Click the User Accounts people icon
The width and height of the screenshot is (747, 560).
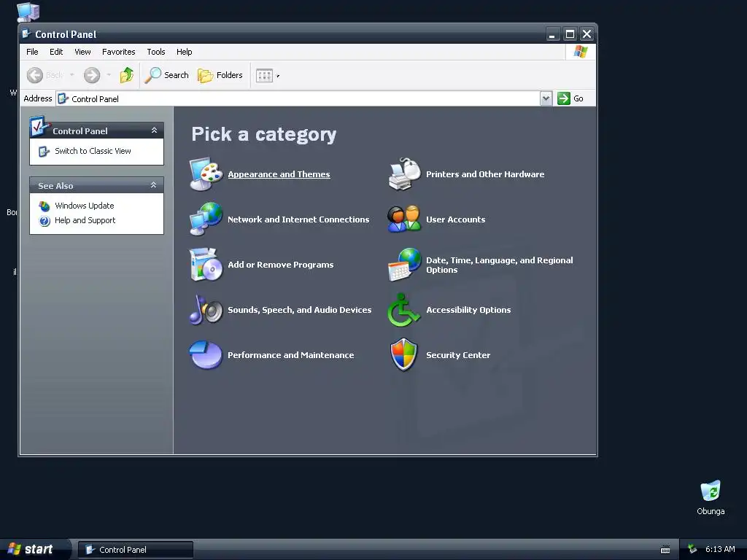[404, 219]
